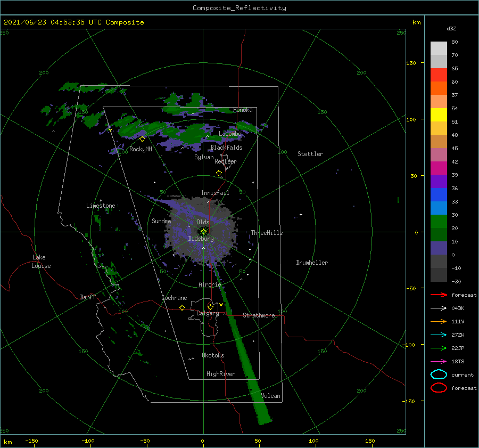Select the red 60-65 dBZ color swatch
This screenshot has width=479, height=448.
tap(439, 75)
